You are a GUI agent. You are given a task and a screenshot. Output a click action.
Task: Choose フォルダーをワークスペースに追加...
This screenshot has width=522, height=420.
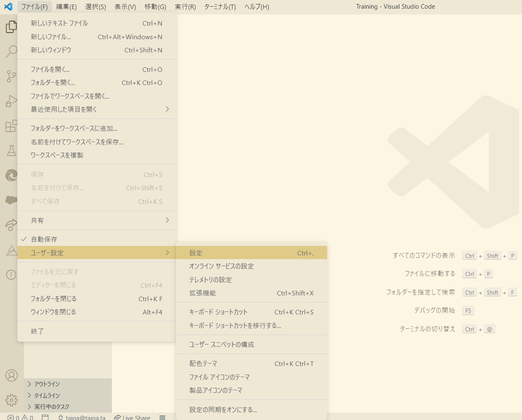97,128
